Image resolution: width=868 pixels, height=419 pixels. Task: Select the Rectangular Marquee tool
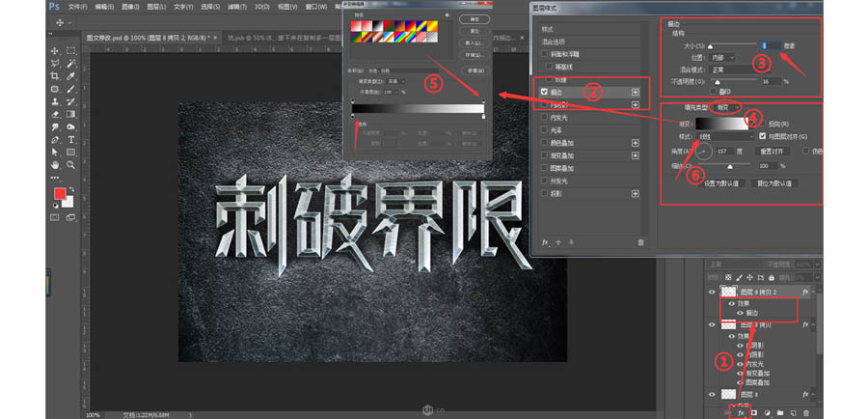[x=70, y=51]
